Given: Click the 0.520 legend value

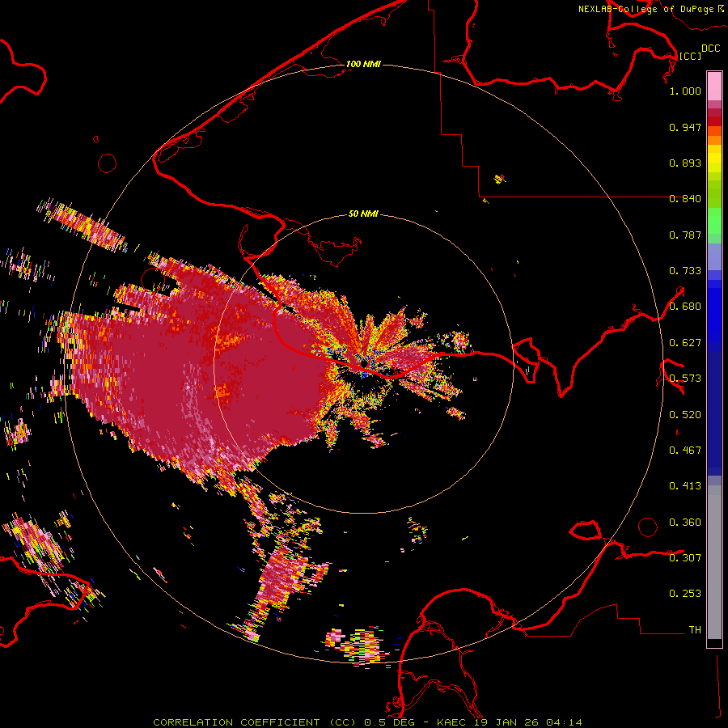Looking at the screenshot, I should [685, 415].
